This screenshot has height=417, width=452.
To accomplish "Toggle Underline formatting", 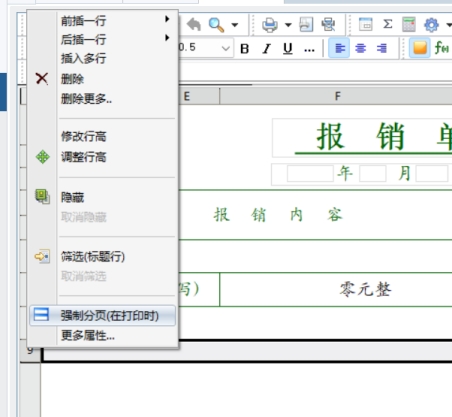I will [x=288, y=49].
